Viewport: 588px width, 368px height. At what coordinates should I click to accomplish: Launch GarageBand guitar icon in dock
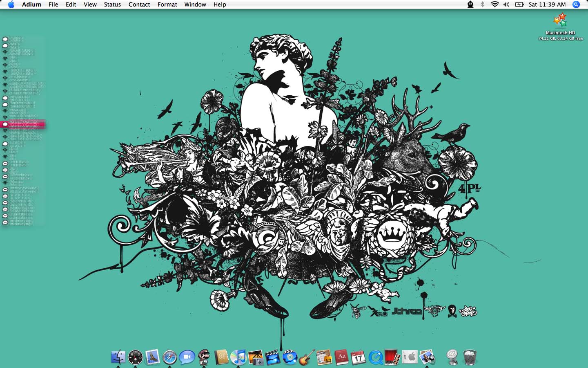click(307, 357)
